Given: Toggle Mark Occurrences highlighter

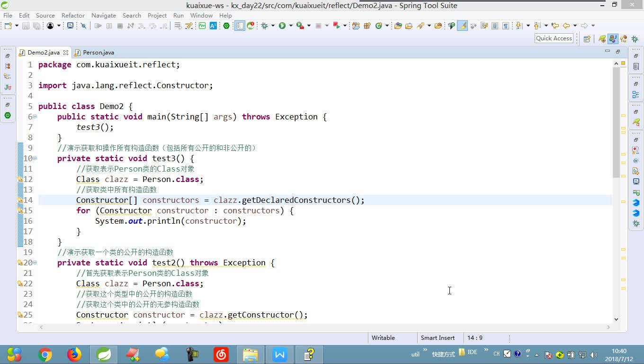Looking at the screenshot, I should click(x=462, y=26).
